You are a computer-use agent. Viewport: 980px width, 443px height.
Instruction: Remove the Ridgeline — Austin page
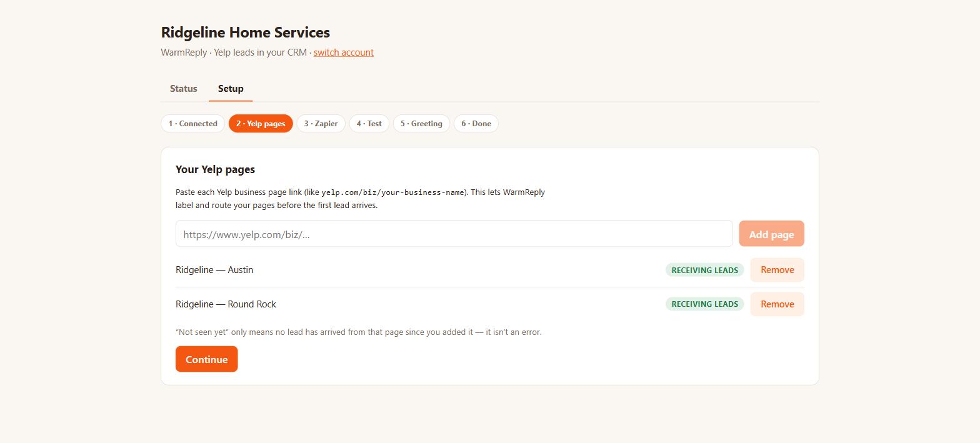click(777, 270)
